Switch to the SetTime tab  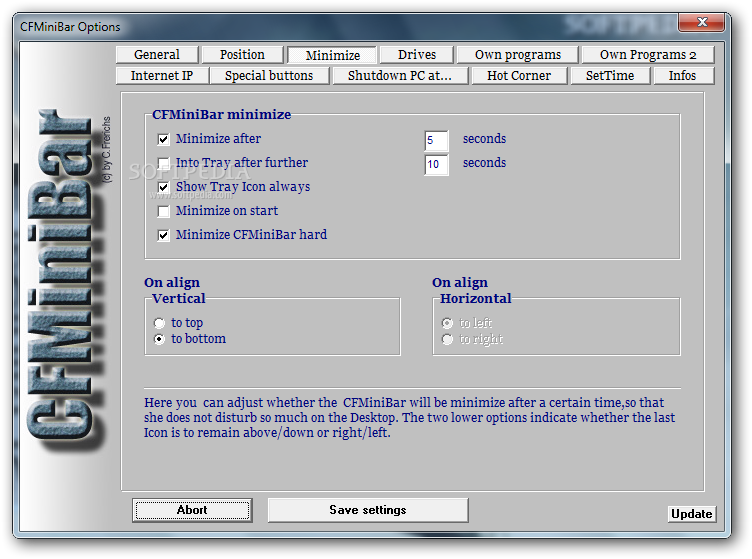[x=610, y=76]
